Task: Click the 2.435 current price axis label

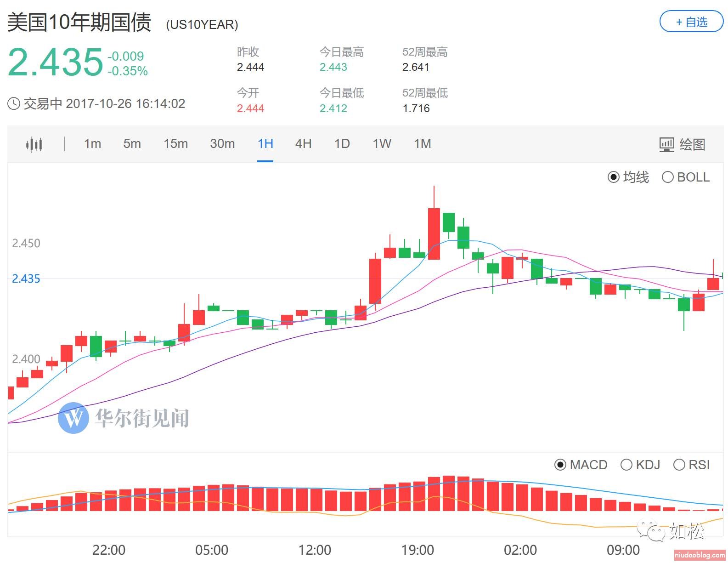Action: pyautogui.click(x=26, y=279)
